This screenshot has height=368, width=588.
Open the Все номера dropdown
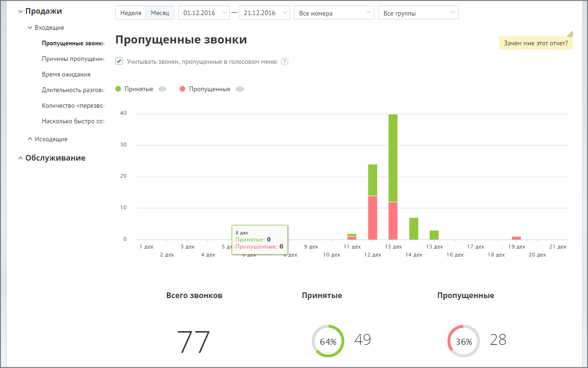[x=334, y=13]
